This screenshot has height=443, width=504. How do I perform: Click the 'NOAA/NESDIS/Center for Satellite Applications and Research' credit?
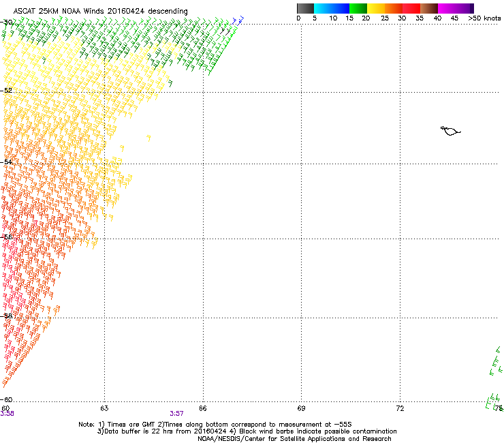point(294,438)
